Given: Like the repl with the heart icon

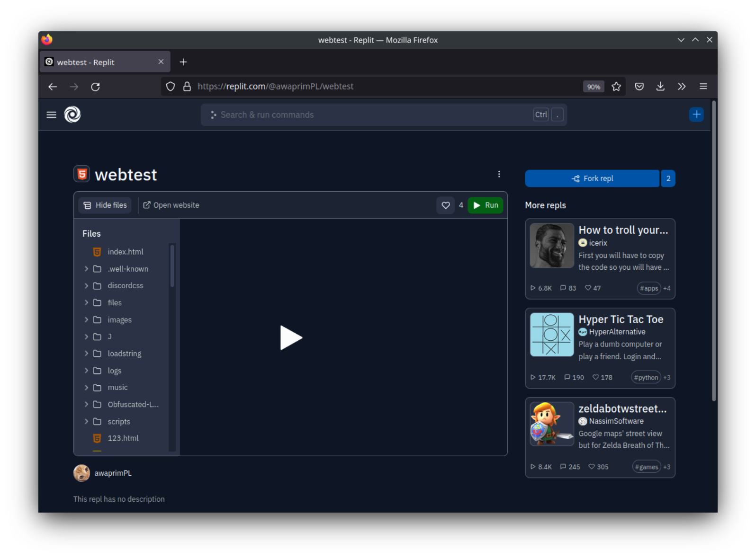Looking at the screenshot, I should point(446,205).
